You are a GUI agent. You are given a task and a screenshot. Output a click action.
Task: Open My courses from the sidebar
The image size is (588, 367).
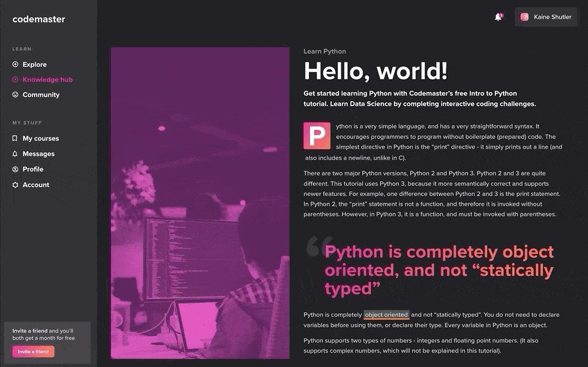click(x=41, y=138)
